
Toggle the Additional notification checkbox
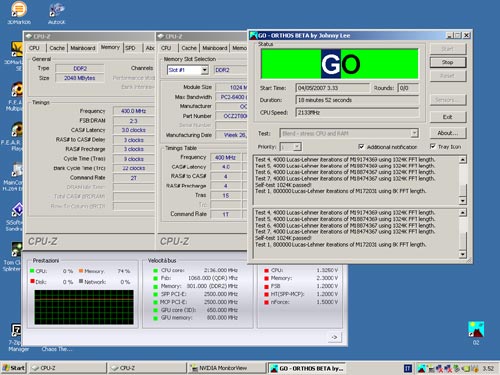[x=361, y=147]
